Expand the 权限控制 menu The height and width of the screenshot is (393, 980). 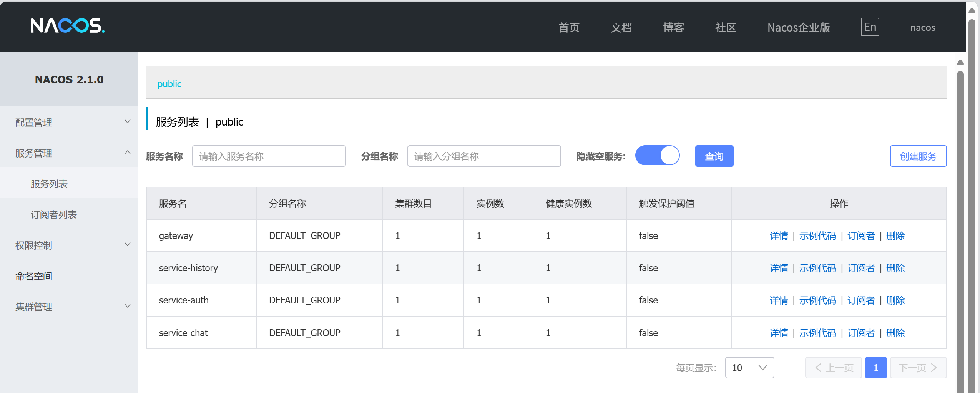pos(69,245)
